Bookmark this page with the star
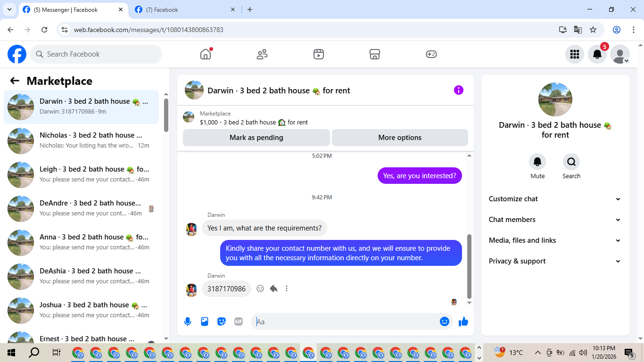This screenshot has width=644, height=362. 593,30
